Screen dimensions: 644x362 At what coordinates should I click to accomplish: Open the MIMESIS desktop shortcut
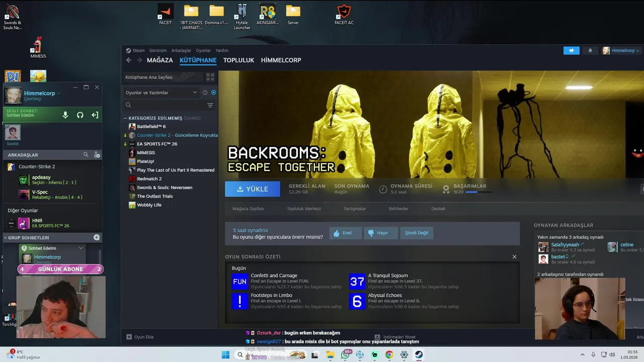[38, 47]
